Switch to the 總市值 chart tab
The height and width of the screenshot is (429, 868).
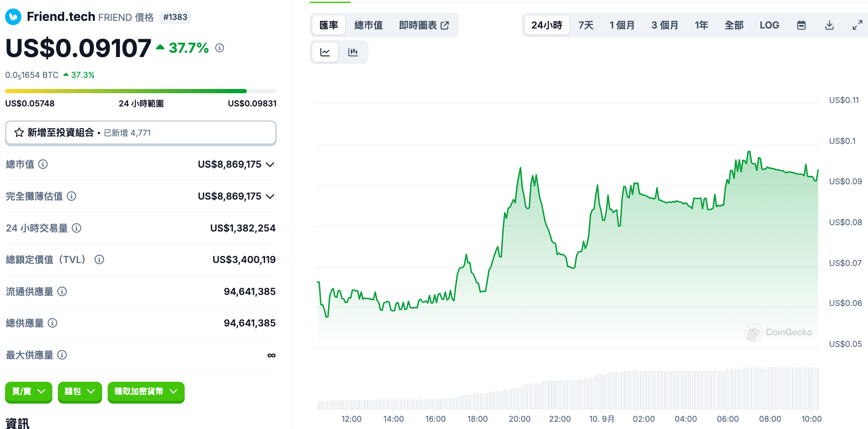pyautogui.click(x=368, y=26)
